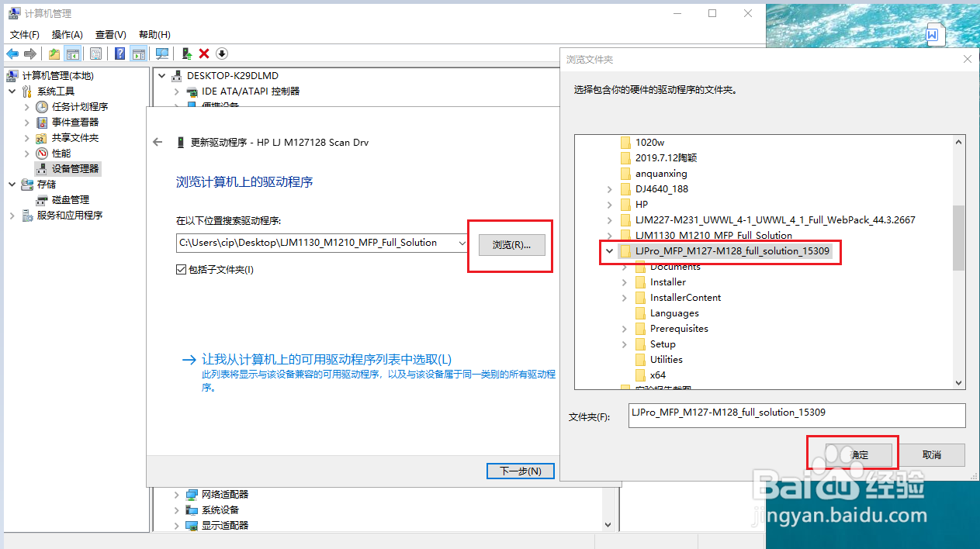Click 让我从计算机上的可用驱动程序列表中选取 link
Image resolution: width=980 pixels, height=549 pixels.
327,360
